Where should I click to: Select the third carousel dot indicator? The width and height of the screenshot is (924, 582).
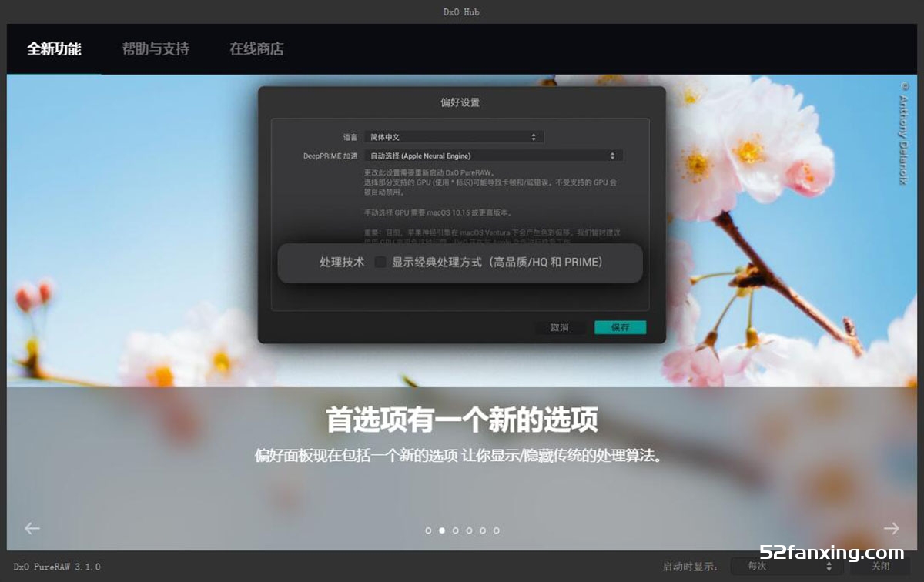pos(455,530)
